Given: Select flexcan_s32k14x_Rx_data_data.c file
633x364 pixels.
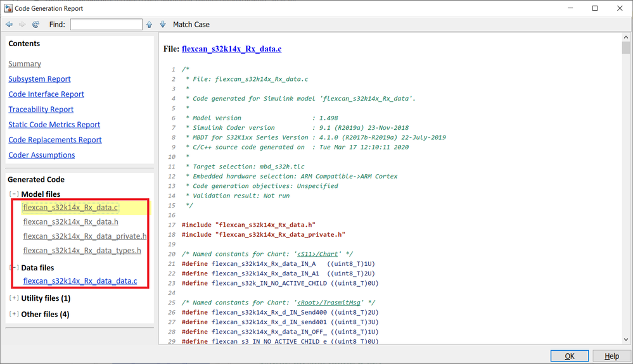Looking at the screenshot, I should [80, 281].
